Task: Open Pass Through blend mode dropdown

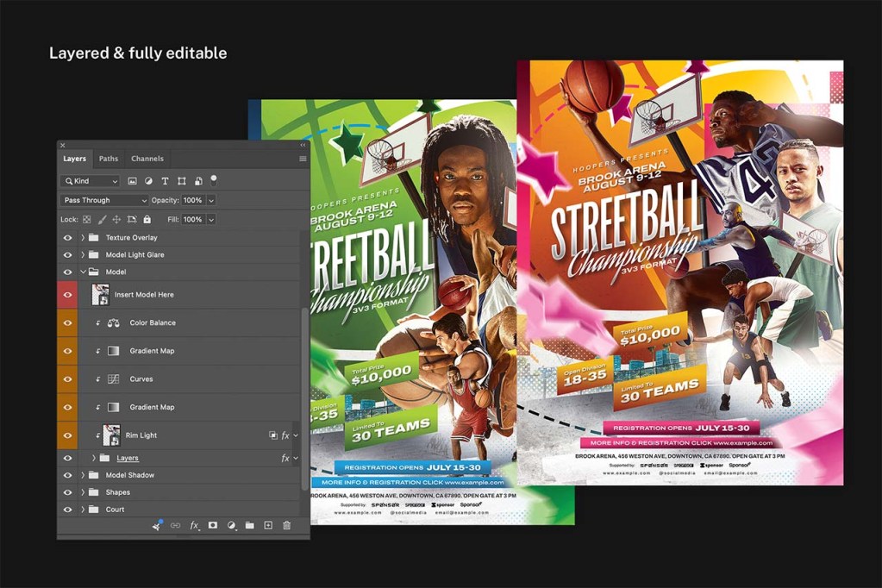Action: tap(104, 200)
